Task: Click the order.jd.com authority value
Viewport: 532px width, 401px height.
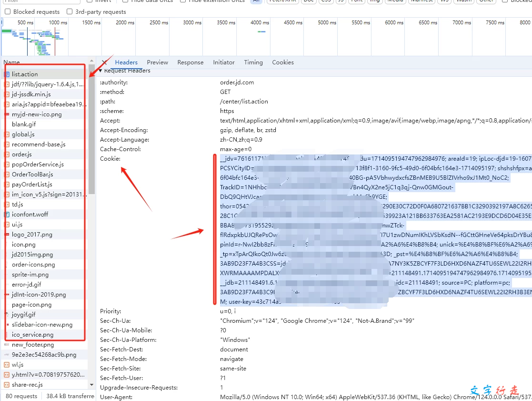Action: 237,82
